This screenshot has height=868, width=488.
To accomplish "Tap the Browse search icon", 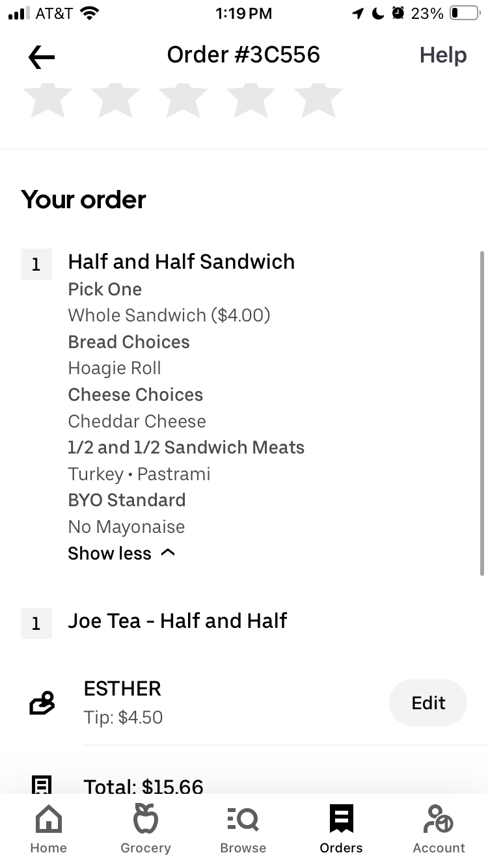I will pyautogui.click(x=243, y=819).
